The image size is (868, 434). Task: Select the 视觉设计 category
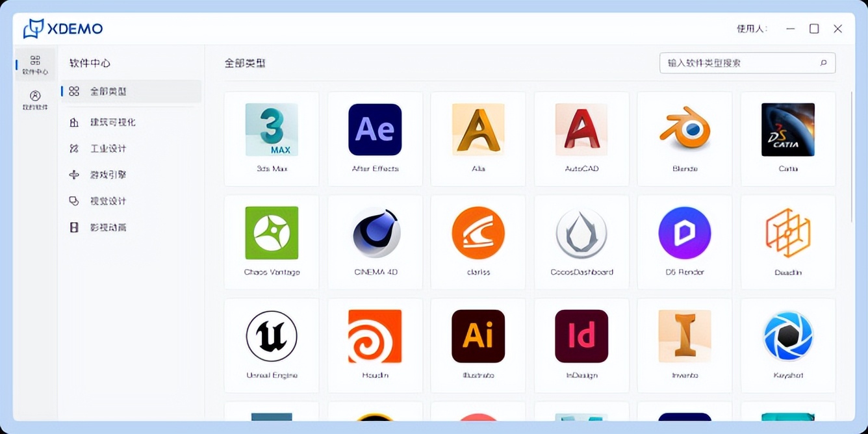(x=131, y=201)
